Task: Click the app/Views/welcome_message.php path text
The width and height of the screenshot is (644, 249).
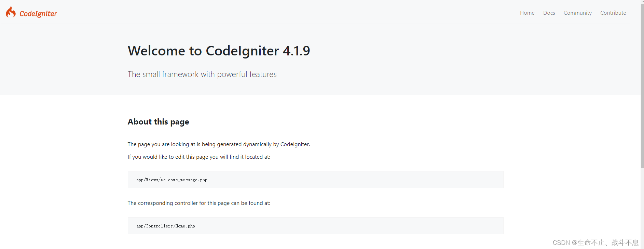Action: coord(172,180)
